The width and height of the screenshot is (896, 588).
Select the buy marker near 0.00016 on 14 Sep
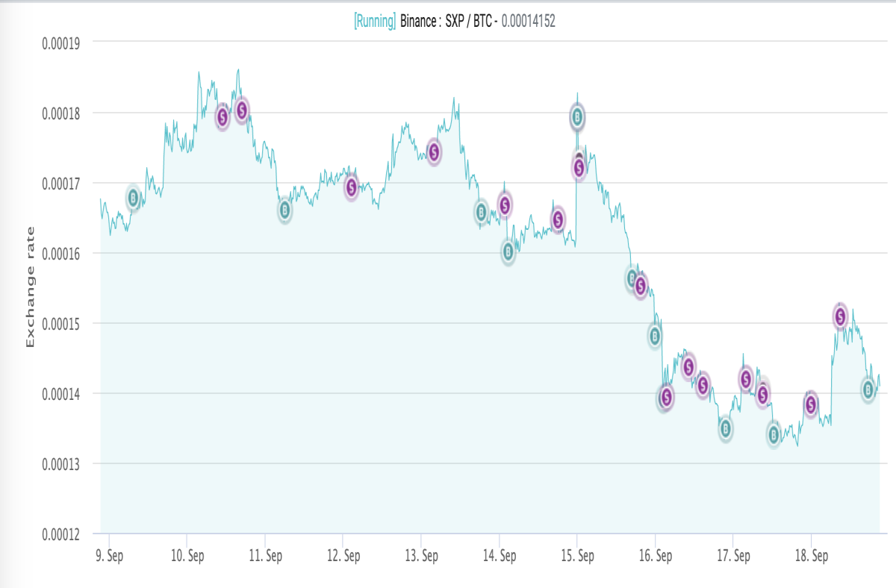pyautogui.click(x=508, y=252)
